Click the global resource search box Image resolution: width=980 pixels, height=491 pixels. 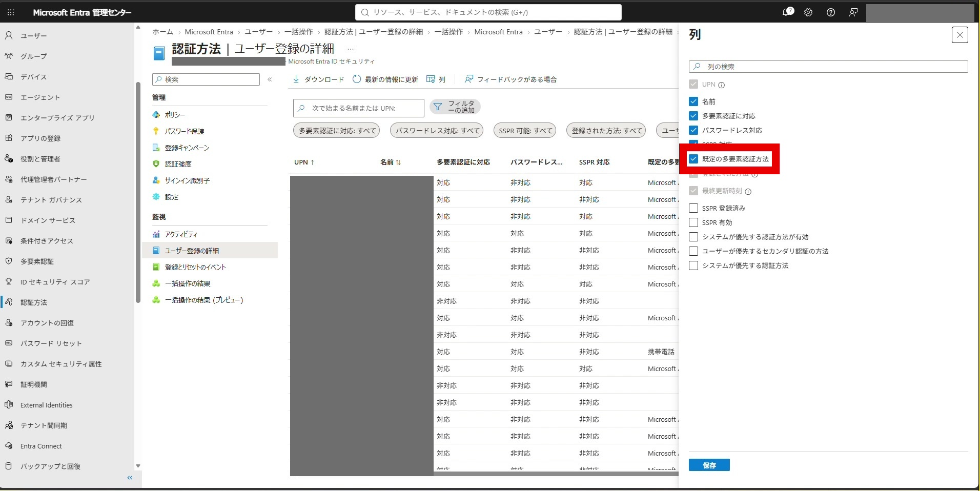(488, 12)
